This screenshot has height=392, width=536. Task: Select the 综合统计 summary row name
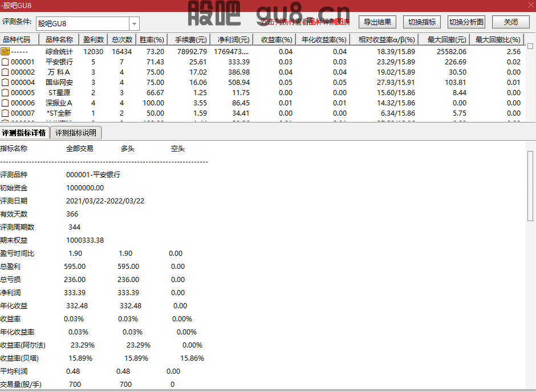59,51
